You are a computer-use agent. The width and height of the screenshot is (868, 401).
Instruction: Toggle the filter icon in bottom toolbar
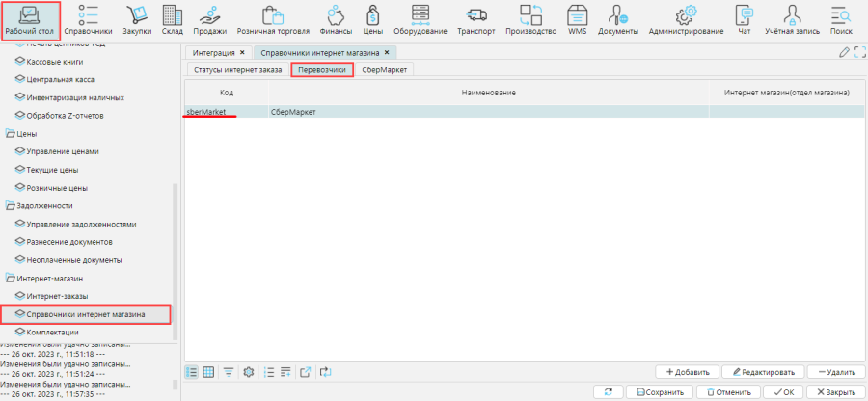tap(229, 371)
